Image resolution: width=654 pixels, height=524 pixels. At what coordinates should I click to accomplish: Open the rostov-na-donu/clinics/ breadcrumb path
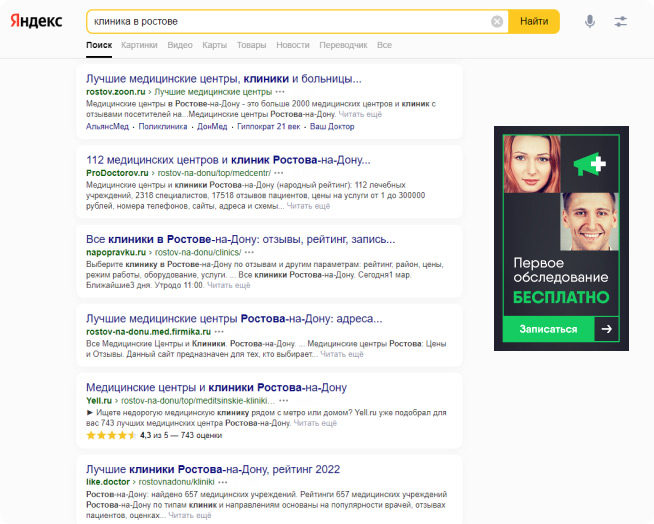(198, 252)
